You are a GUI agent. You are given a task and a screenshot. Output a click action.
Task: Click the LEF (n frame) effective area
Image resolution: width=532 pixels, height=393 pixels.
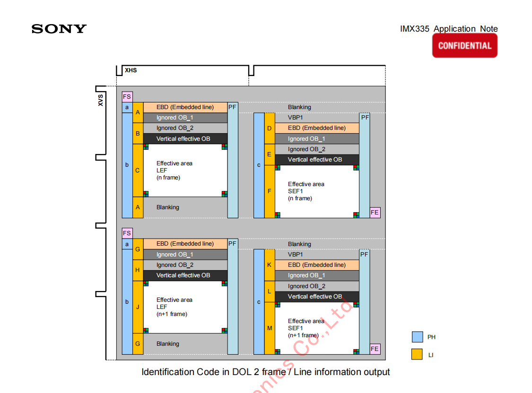[x=185, y=171]
